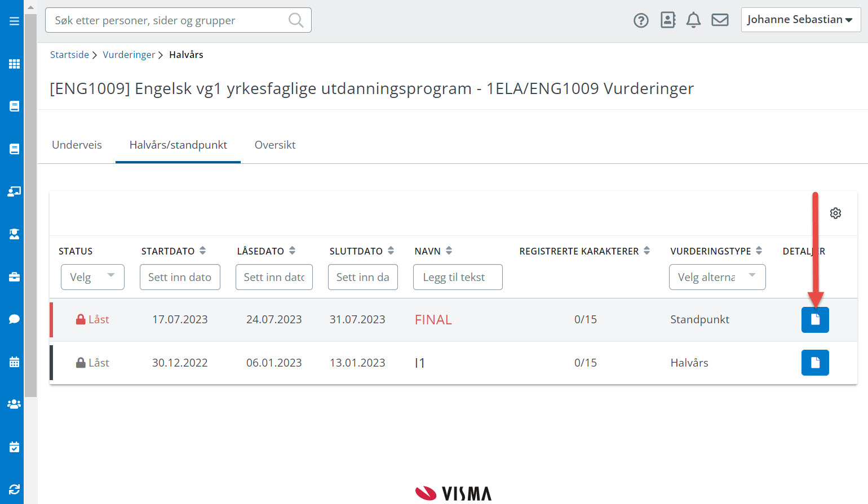This screenshot has width=868, height=504.
Task: Sort by Navn arrows
Action: tap(449, 251)
